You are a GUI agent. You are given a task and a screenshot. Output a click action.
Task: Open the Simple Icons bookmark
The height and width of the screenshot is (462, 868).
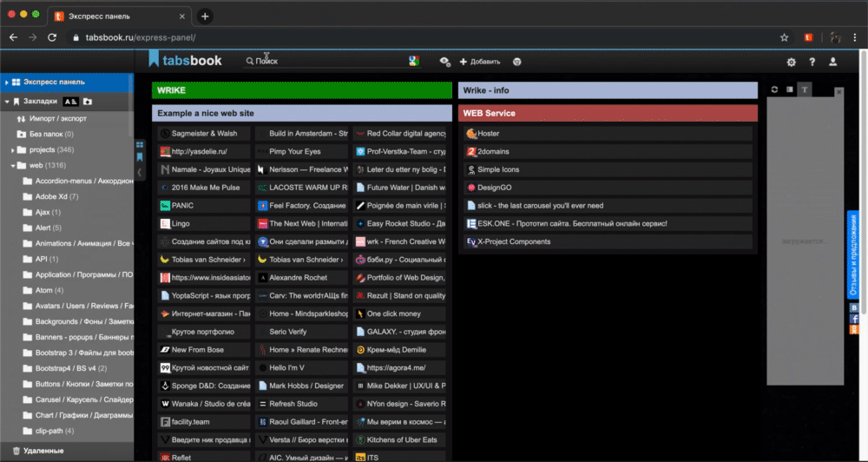tap(608, 169)
